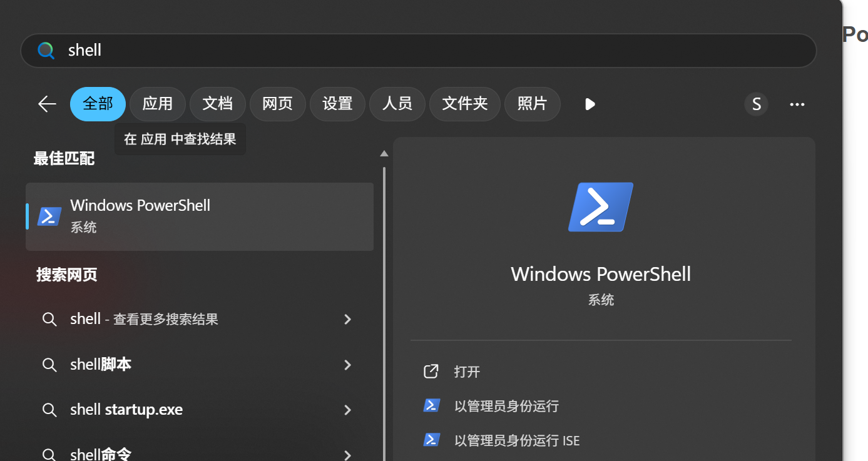The height and width of the screenshot is (461, 868).
Task: Click the open icon beside 打开
Action: click(431, 372)
